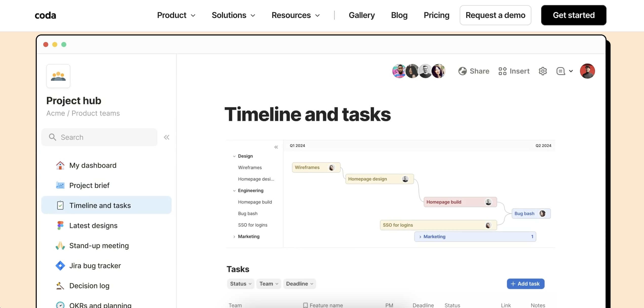Navigate to the Pricing page
The height and width of the screenshot is (308, 644).
pyautogui.click(x=436, y=15)
